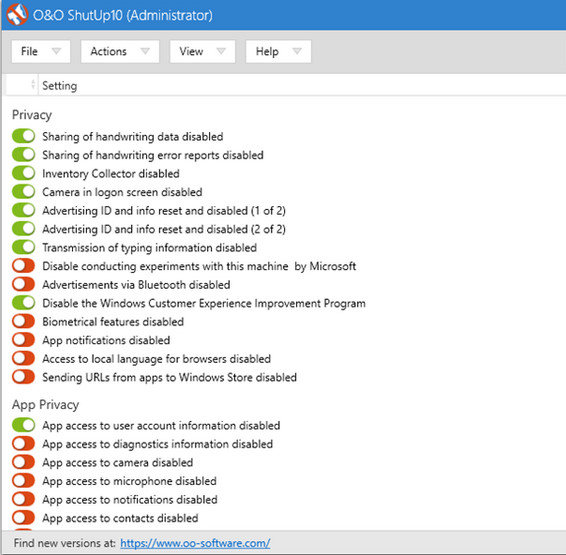Screen dimensions: 566x555
Task: Toggle Transmission of typing information switch
Action: click(23, 247)
